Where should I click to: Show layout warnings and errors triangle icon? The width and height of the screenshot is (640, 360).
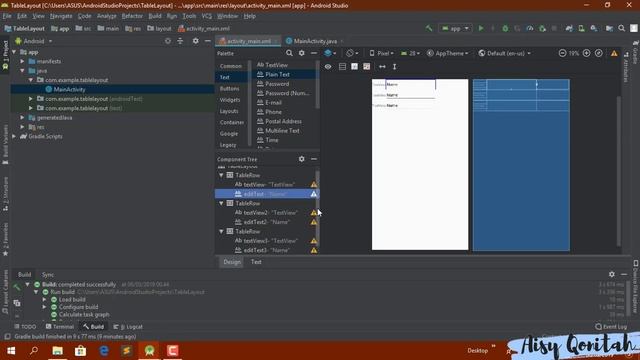pyautogui.click(x=614, y=53)
